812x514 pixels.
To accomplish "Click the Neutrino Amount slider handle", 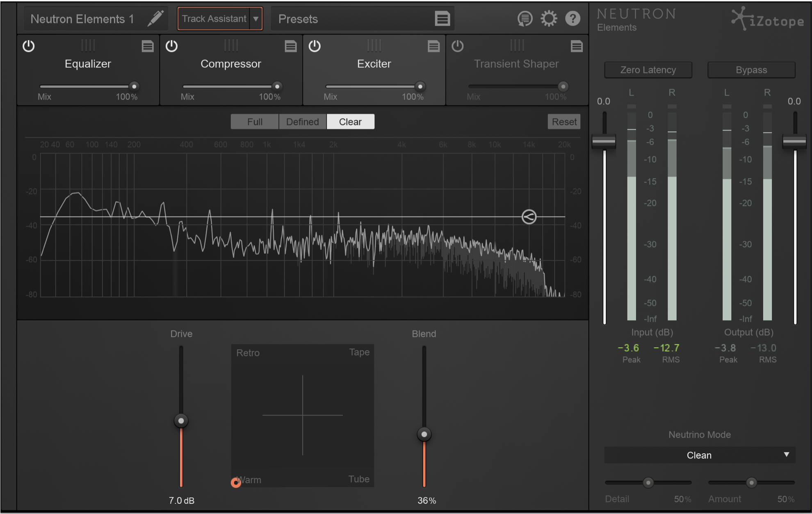I will coord(751,482).
